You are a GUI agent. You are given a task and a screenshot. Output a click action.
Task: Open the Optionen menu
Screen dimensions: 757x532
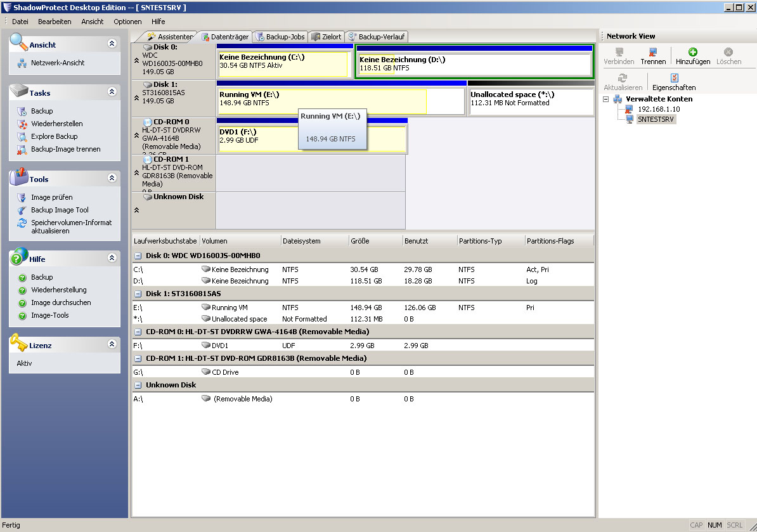point(127,21)
